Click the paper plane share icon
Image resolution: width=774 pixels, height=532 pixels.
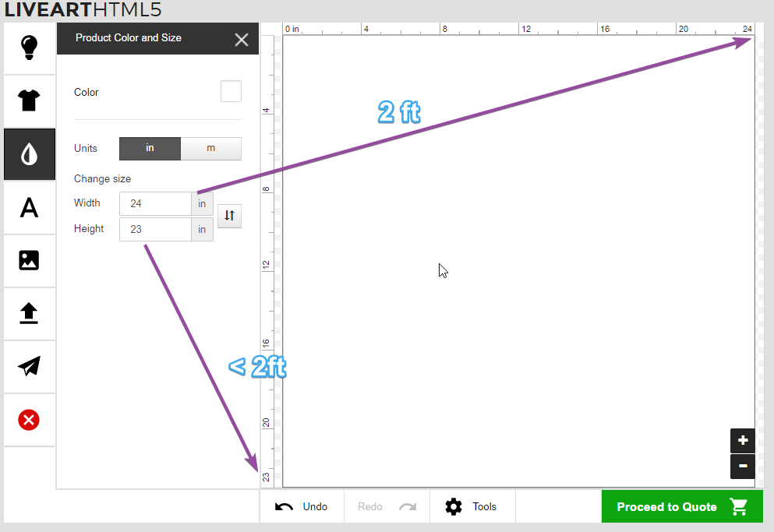click(29, 366)
